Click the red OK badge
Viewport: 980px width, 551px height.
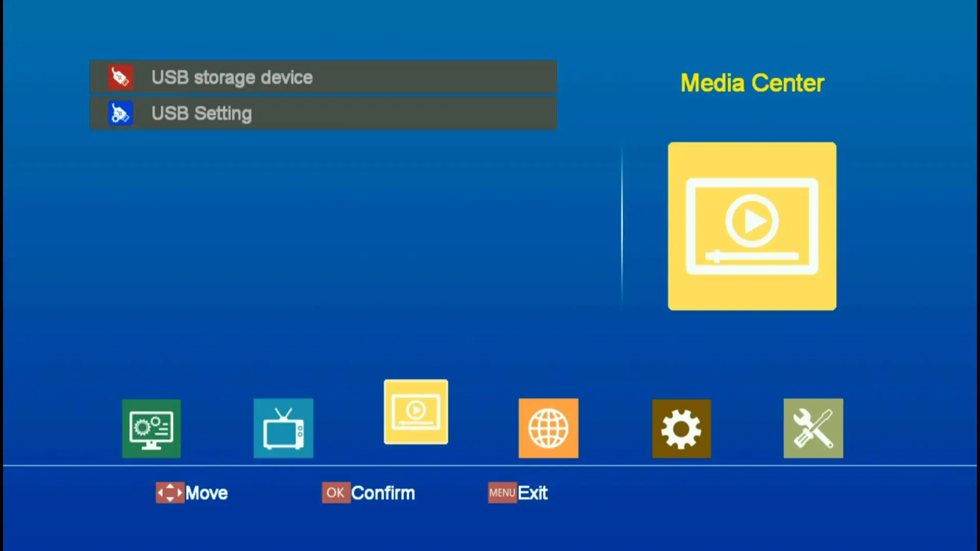coord(336,493)
